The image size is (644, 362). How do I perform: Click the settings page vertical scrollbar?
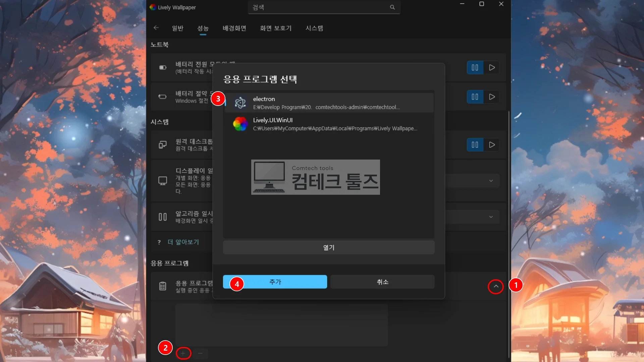[x=509, y=235]
